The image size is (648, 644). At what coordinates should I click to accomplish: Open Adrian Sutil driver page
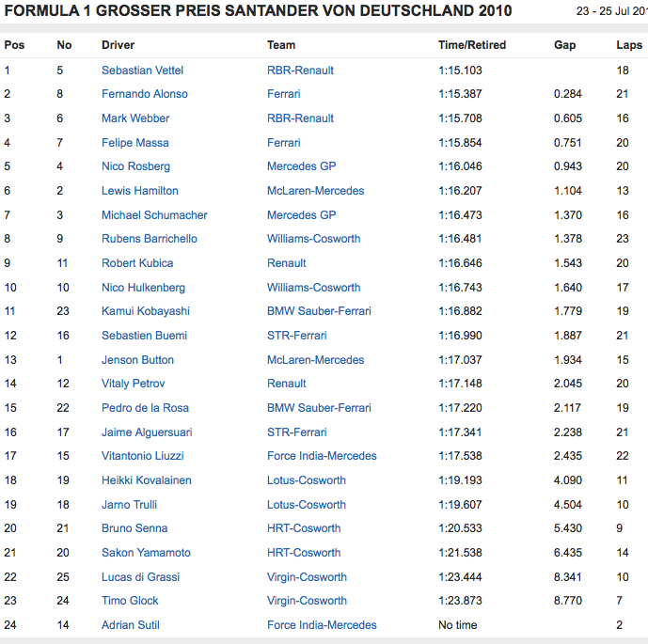[x=131, y=625]
